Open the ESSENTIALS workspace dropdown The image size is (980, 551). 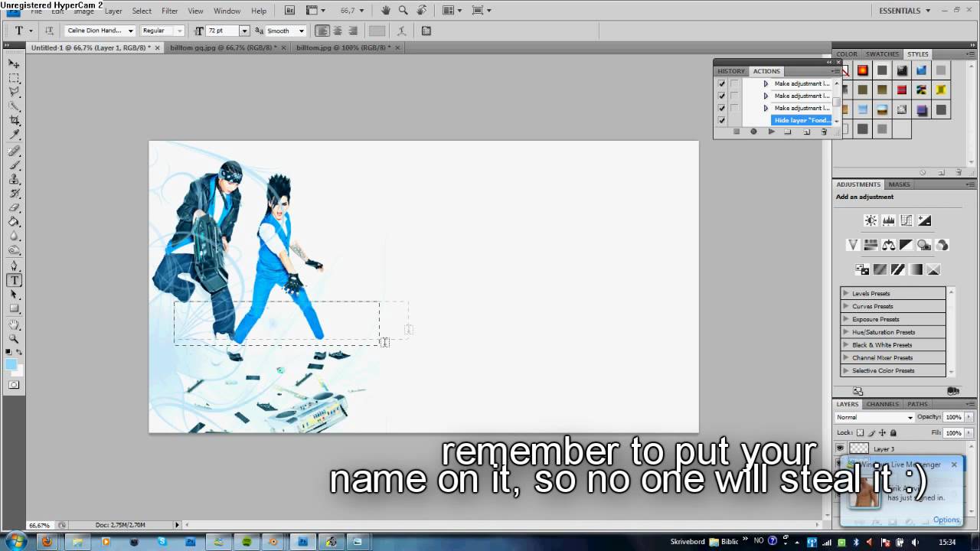tap(904, 11)
